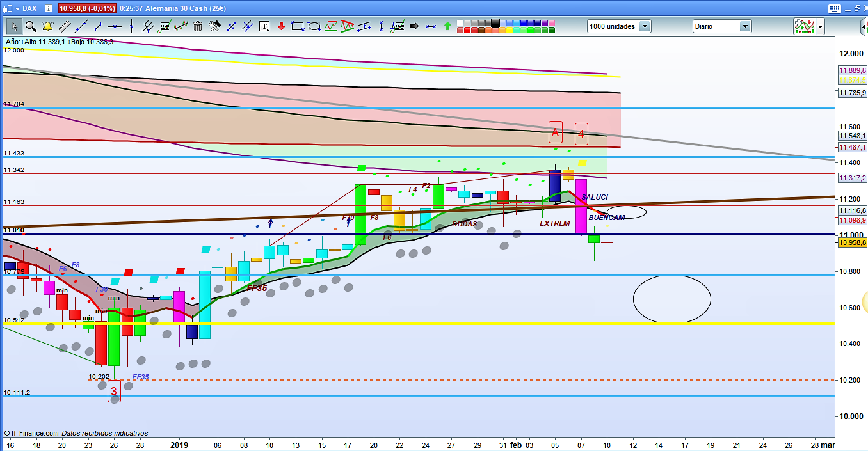This screenshot has height=451, width=868.
Task: Expand the chart style menu beside DAX
Action: 16,8
